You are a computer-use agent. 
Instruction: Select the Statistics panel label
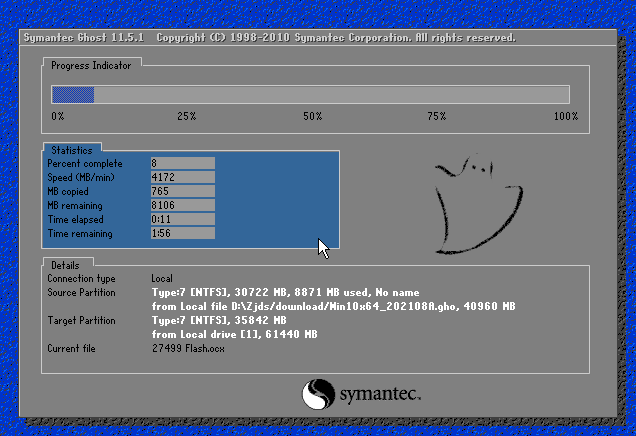coord(72,150)
